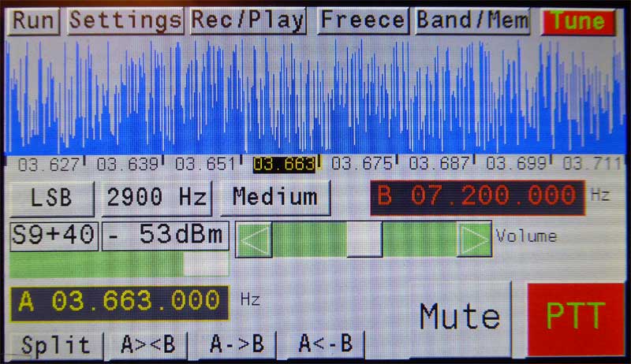Activate the red Tune button
This screenshot has height=364, width=631.
[578, 21]
